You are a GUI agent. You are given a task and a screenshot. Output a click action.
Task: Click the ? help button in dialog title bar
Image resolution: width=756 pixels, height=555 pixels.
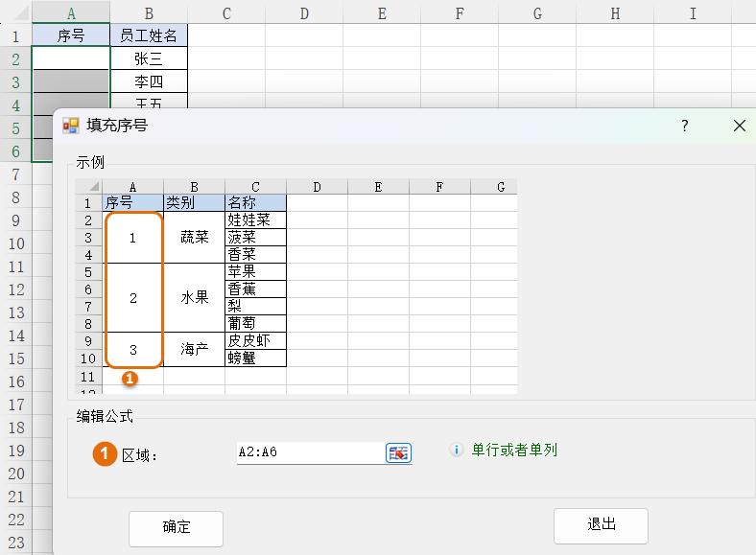685,126
